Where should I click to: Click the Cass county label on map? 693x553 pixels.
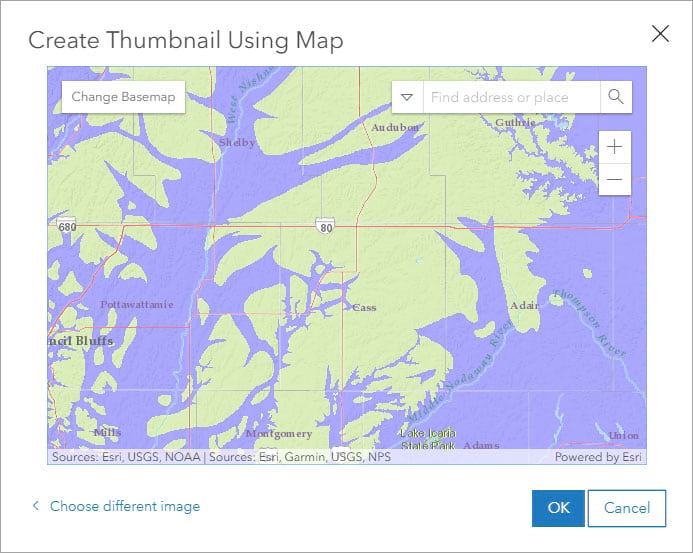pos(365,308)
